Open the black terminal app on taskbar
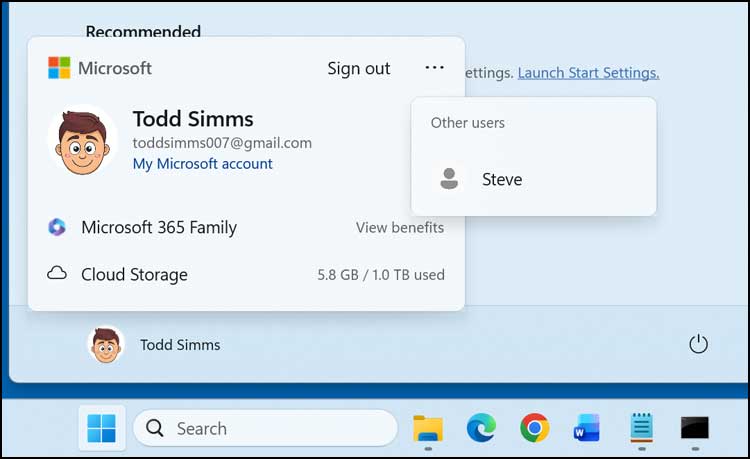Screen dimensions: 750x459 (695, 428)
